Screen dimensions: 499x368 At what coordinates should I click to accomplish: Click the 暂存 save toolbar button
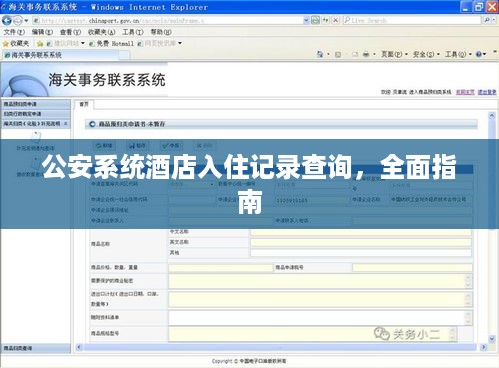137,146
